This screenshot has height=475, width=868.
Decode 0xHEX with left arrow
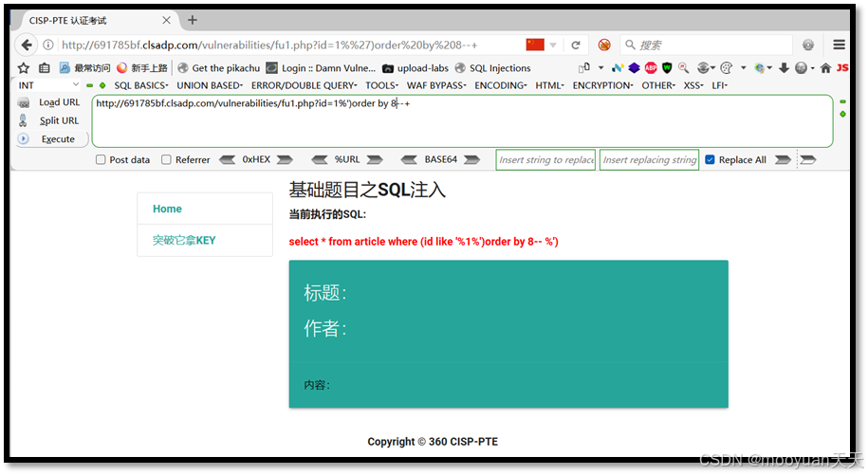pyautogui.click(x=227, y=160)
